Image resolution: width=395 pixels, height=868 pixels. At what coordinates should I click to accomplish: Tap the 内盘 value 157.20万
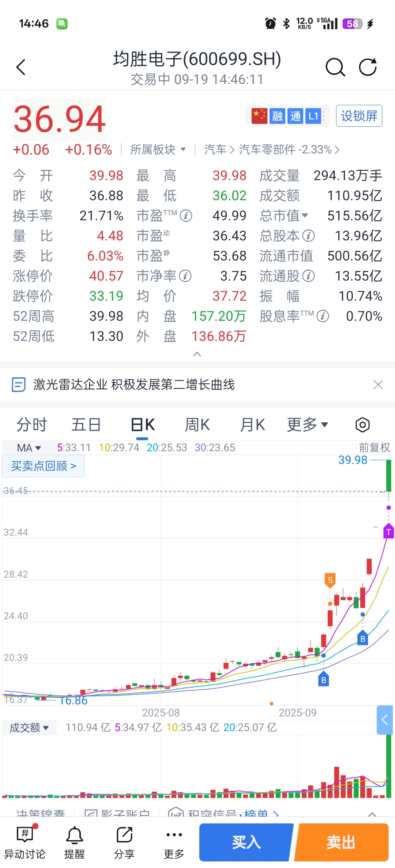(x=219, y=316)
